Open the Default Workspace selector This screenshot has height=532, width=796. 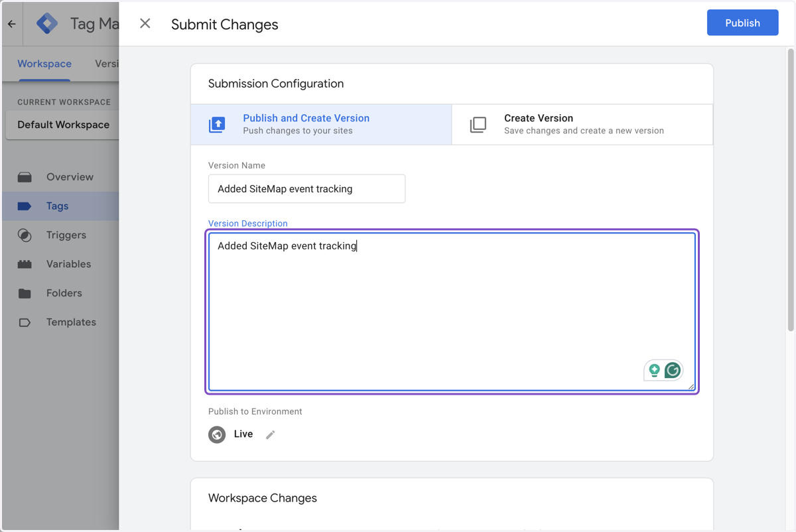[x=62, y=125]
